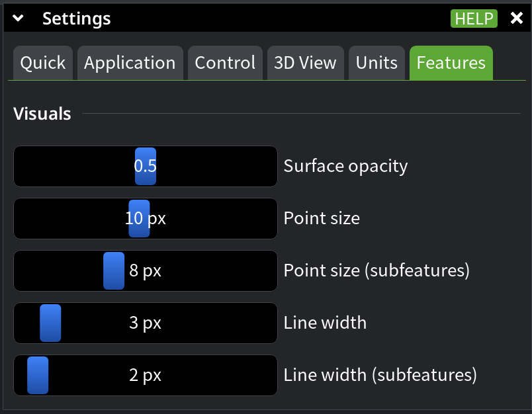The height and width of the screenshot is (414, 532).
Task: Move the Point size (subfeatures) slider
Action: pos(114,270)
